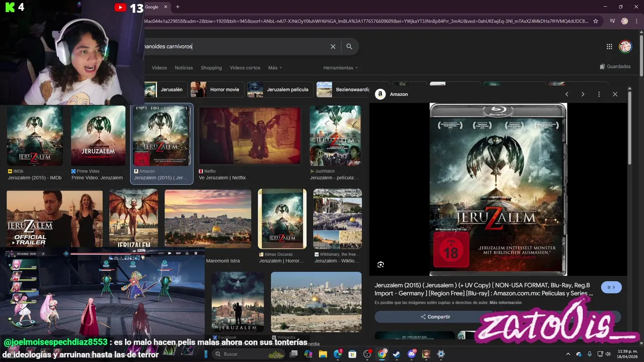Open Microsoft Store from taskbar

tap(352, 354)
